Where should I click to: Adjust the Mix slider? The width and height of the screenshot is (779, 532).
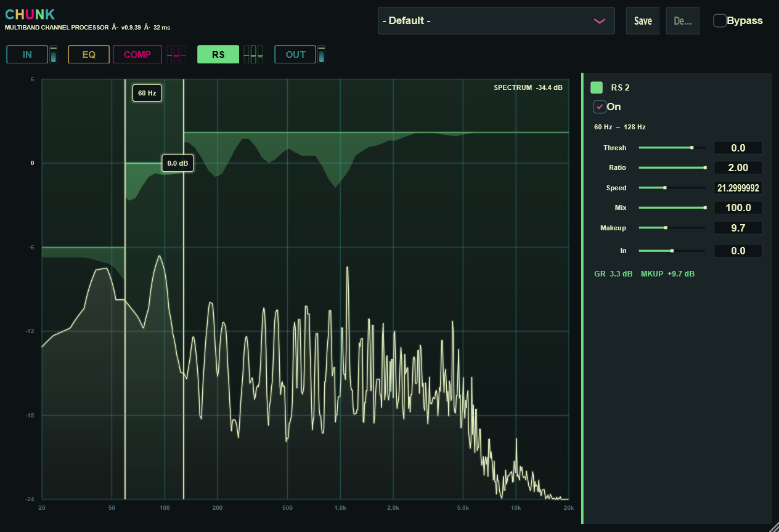(x=672, y=208)
